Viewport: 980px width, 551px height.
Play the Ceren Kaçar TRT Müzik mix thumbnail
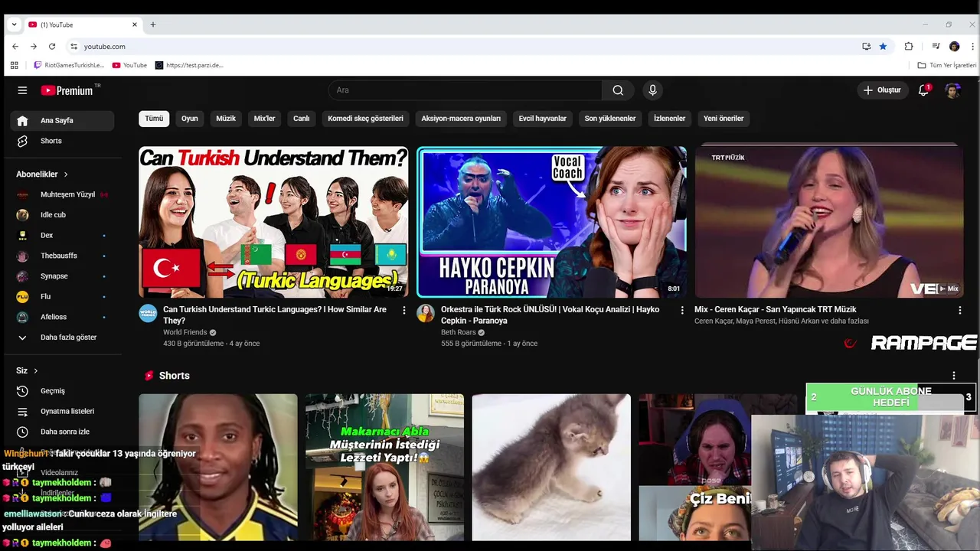coord(829,222)
